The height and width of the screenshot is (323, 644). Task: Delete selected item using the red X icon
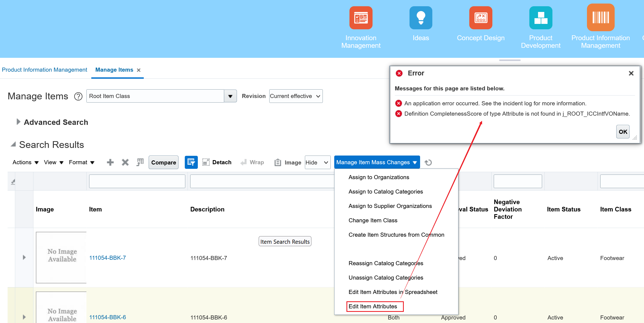pos(125,162)
